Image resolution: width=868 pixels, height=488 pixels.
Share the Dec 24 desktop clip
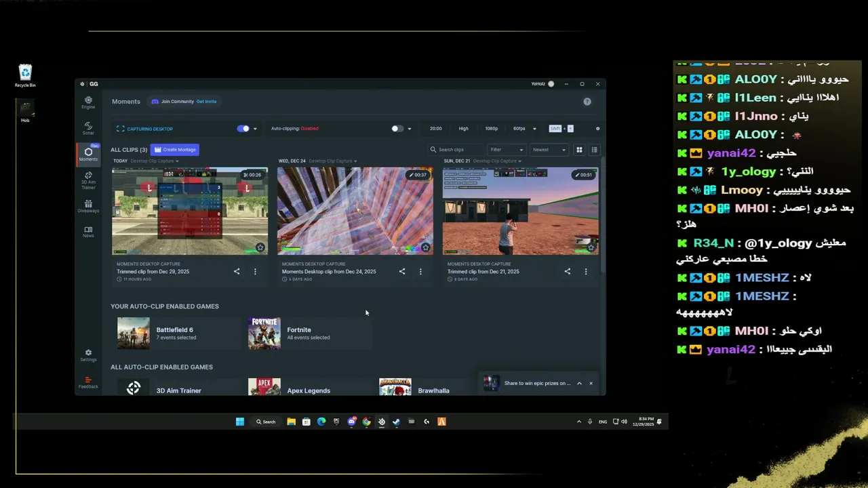(x=402, y=271)
